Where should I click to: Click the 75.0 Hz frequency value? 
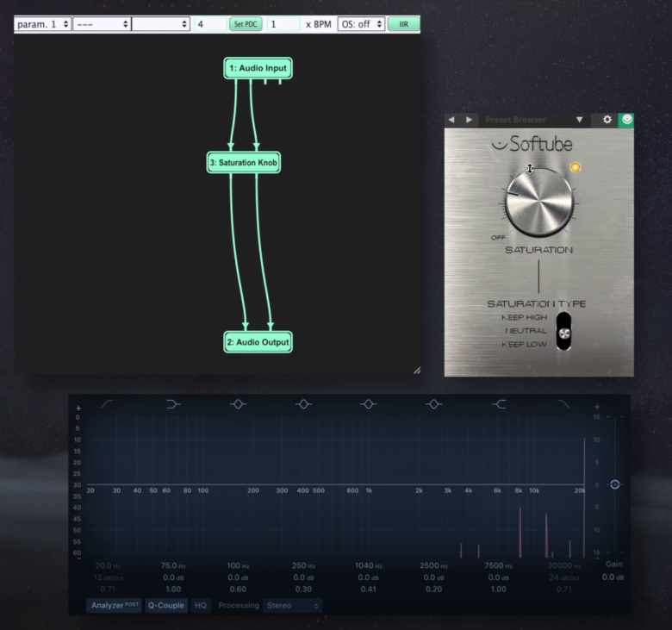(173, 565)
